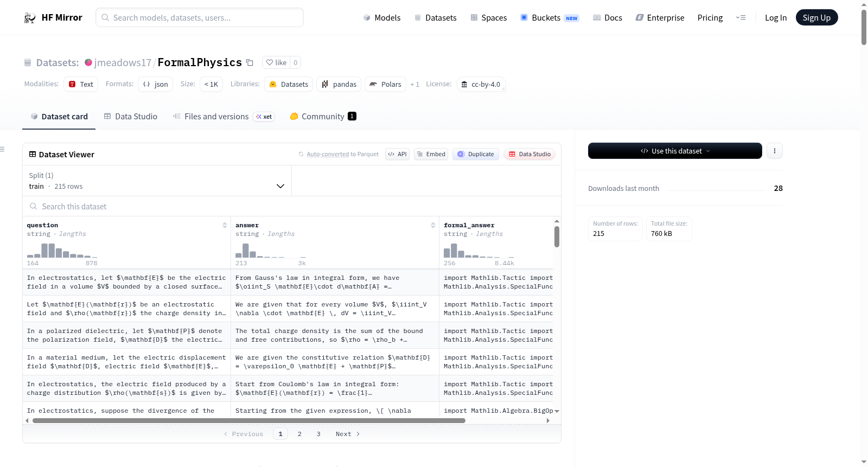The image size is (868, 467).
Task: Click the Next page button
Action: (348, 434)
